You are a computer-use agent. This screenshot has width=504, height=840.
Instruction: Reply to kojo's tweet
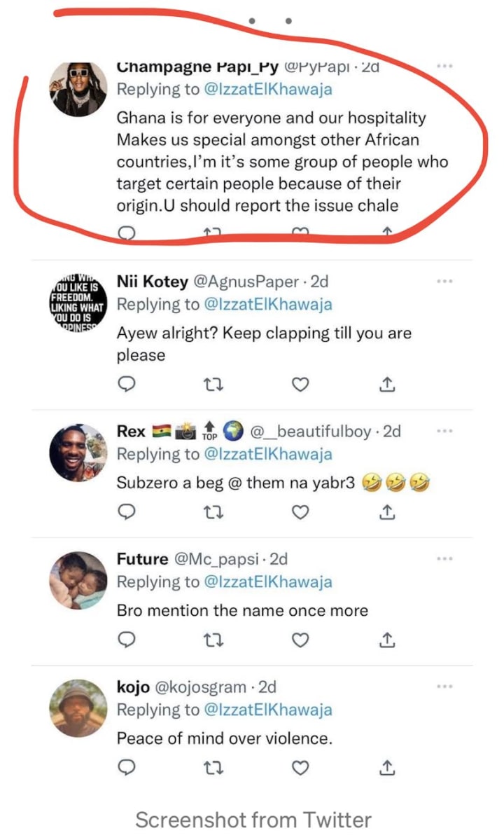[125, 769]
